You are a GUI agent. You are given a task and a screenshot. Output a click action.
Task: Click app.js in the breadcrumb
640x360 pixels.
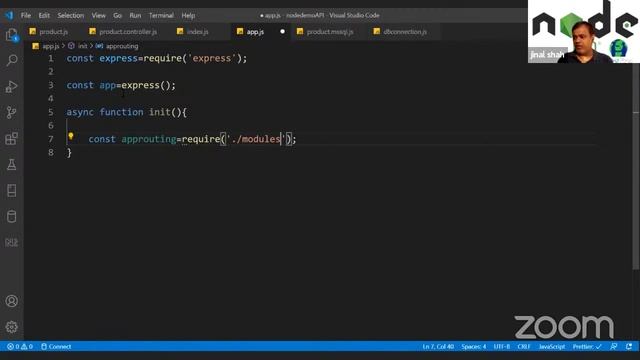(51, 46)
